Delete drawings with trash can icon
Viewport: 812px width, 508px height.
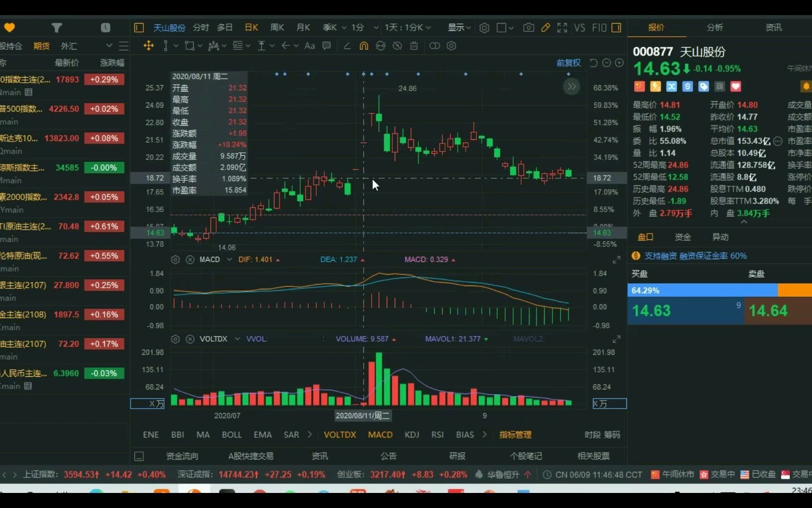(414, 46)
